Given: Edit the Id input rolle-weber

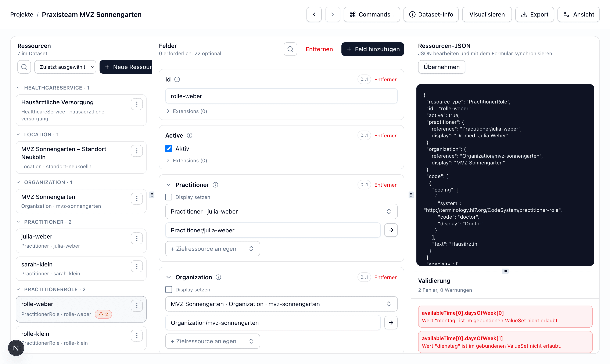Looking at the screenshot, I should [281, 96].
